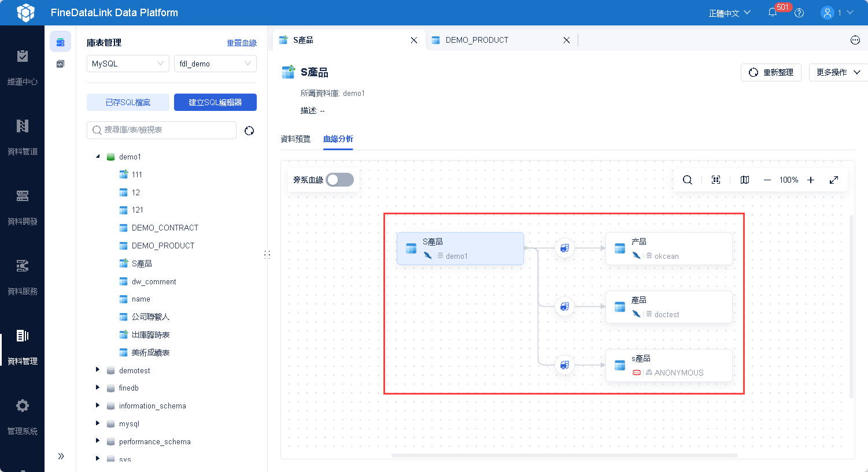Screen dimensions: 868x472
Task: Expand the information_schema database node
Action: (x=98, y=406)
